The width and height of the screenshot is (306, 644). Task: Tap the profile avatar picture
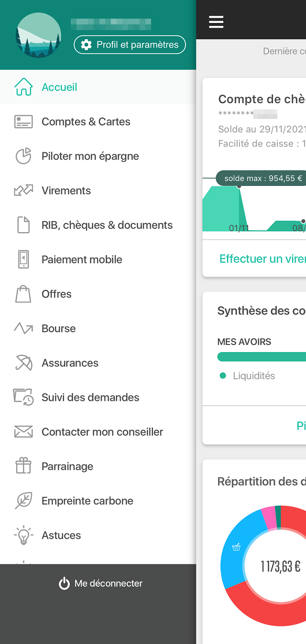pos(38,35)
